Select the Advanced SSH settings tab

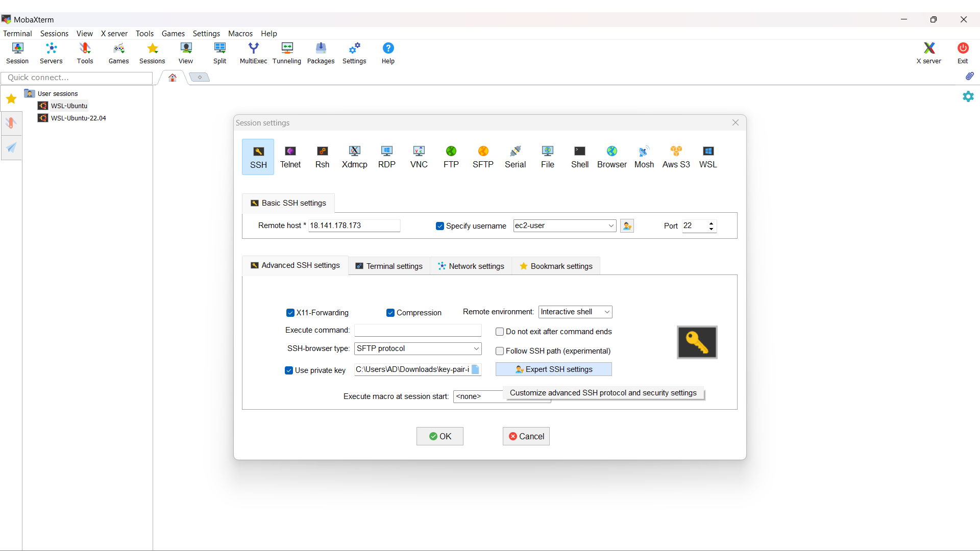pos(295,265)
